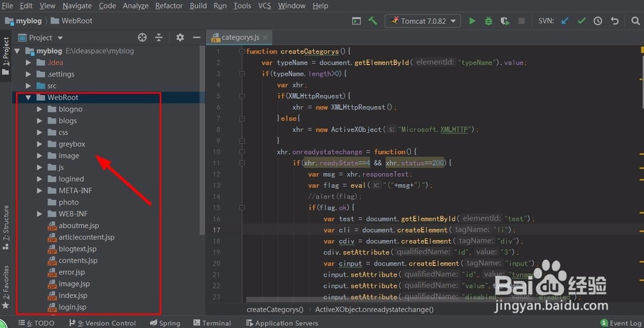Click the yellow inspection indicator in editor corner
Image resolution: width=644 pixels, height=328 pixels.
point(642,50)
